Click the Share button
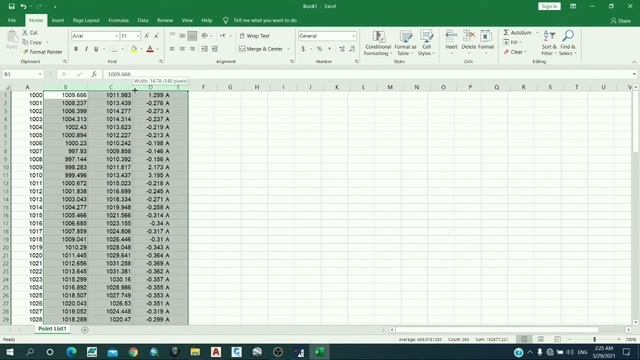Screen dimensions: 640x360 point(620,20)
